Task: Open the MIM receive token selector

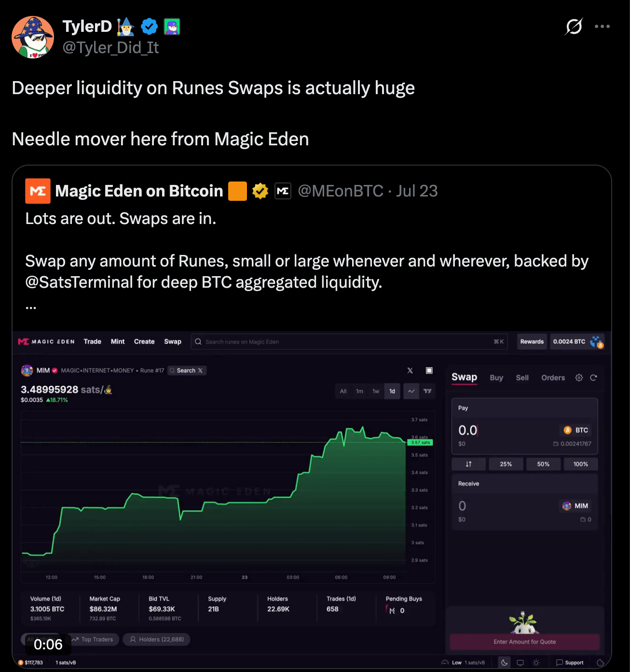Action: (x=575, y=506)
